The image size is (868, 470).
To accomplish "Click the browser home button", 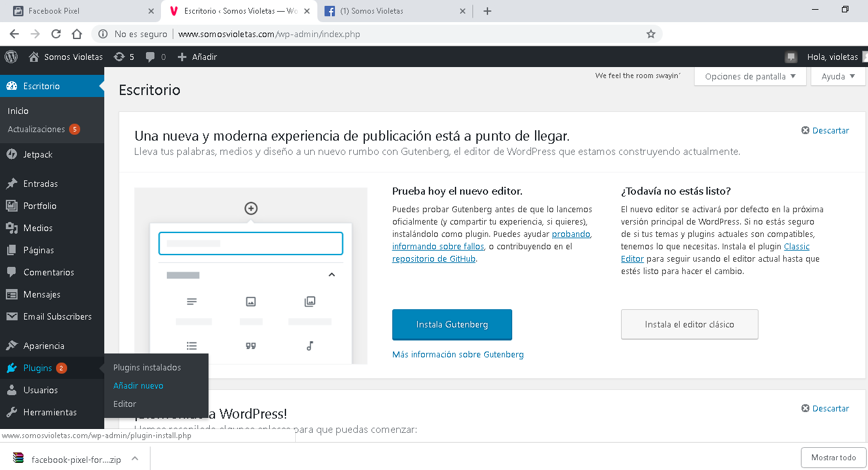I will tap(77, 34).
